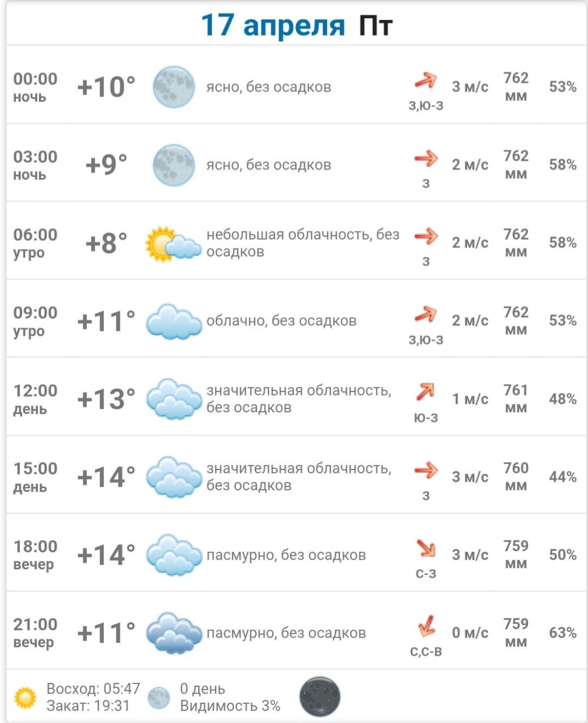Click the moon icon in the 00:00 row

174,87
